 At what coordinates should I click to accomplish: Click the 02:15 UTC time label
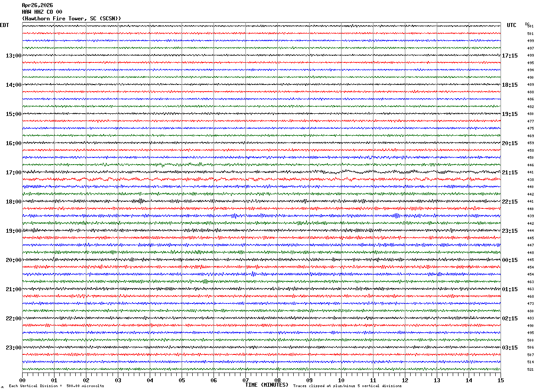[x=510, y=319]
